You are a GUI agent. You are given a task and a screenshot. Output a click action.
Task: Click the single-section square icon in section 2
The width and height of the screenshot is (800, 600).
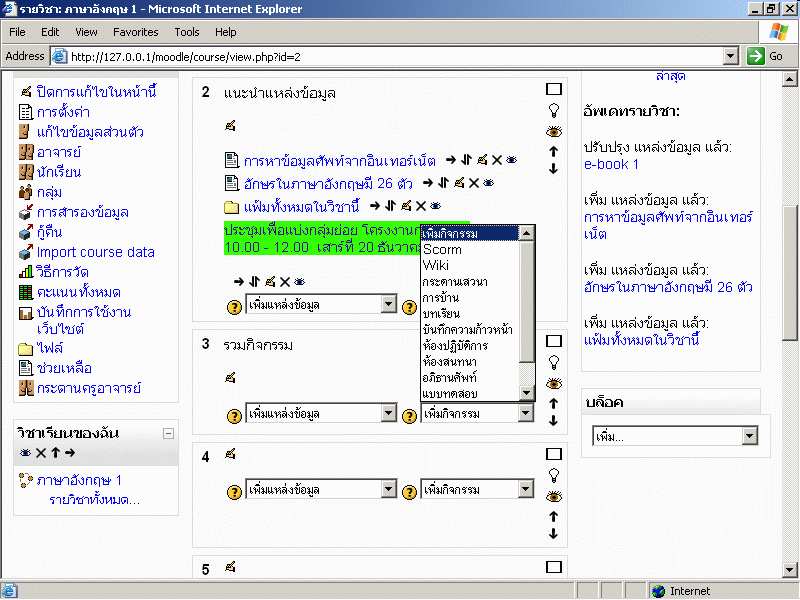tap(553, 89)
